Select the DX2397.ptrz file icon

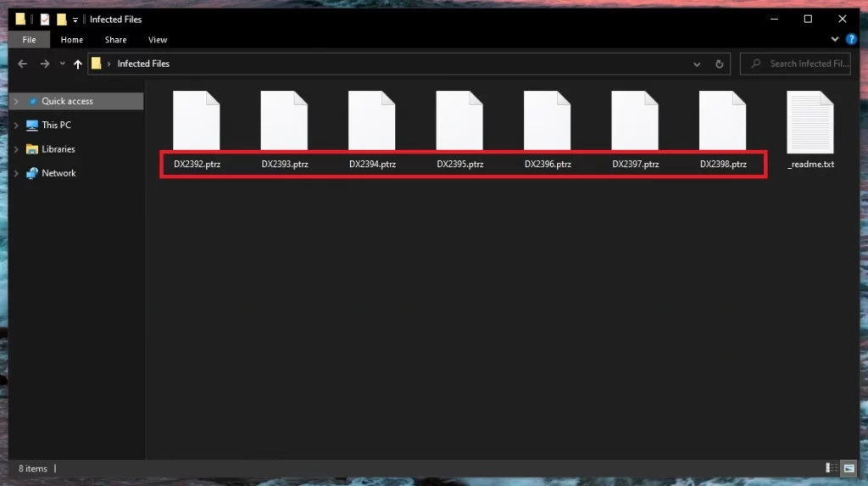(x=635, y=120)
